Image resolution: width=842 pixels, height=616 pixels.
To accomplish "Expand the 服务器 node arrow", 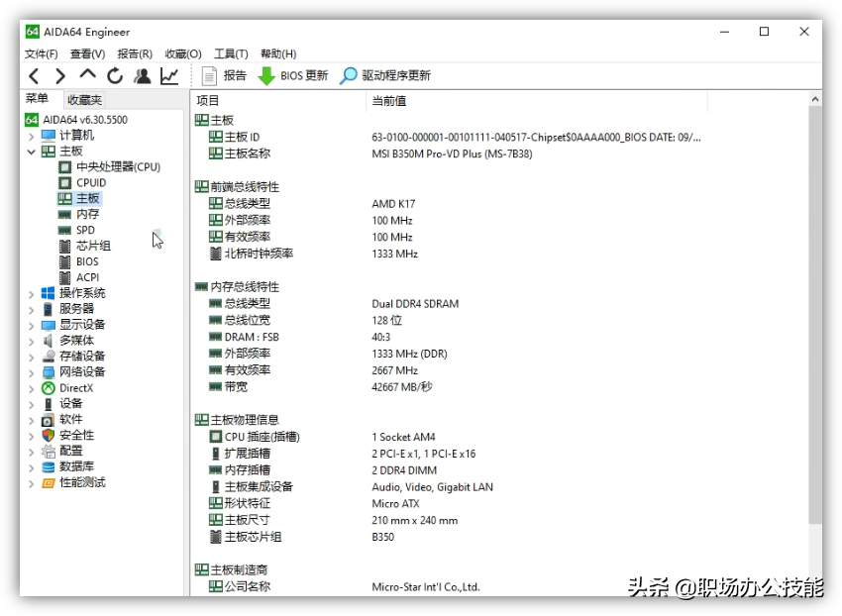I will 31,310.
